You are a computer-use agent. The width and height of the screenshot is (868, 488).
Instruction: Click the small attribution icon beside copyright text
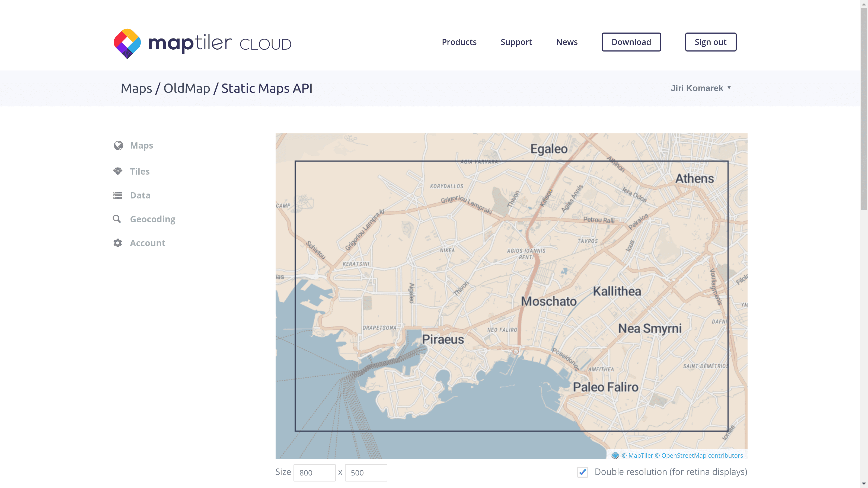click(x=616, y=455)
